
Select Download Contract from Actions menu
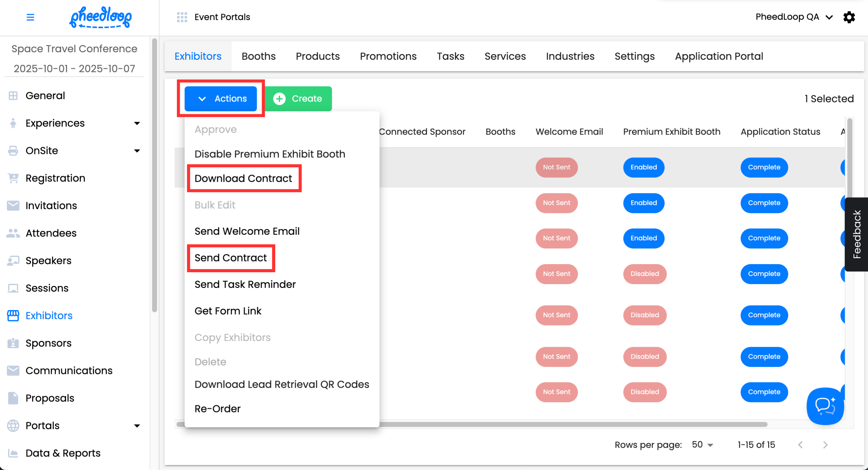pyautogui.click(x=243, y=178)
